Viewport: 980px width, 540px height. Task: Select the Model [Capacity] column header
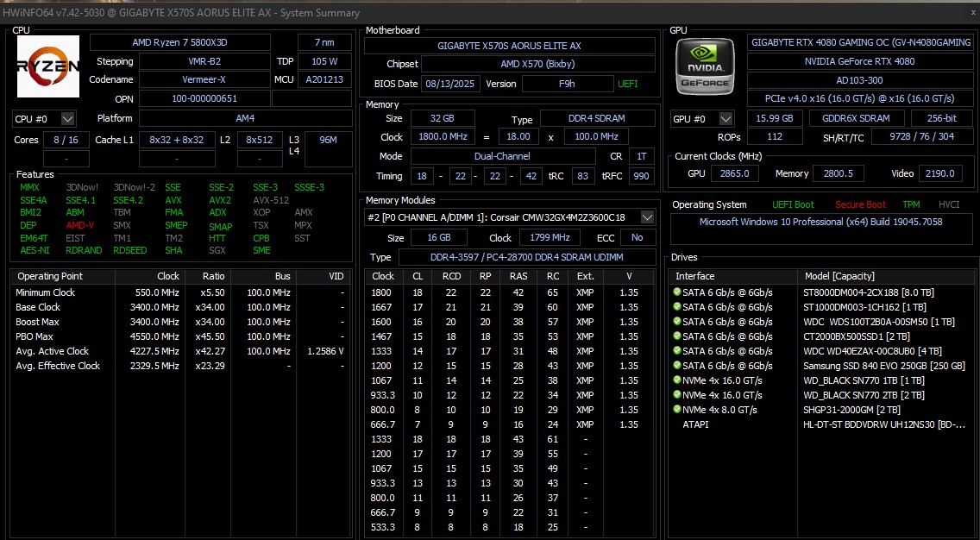click(x=886, y=276)
